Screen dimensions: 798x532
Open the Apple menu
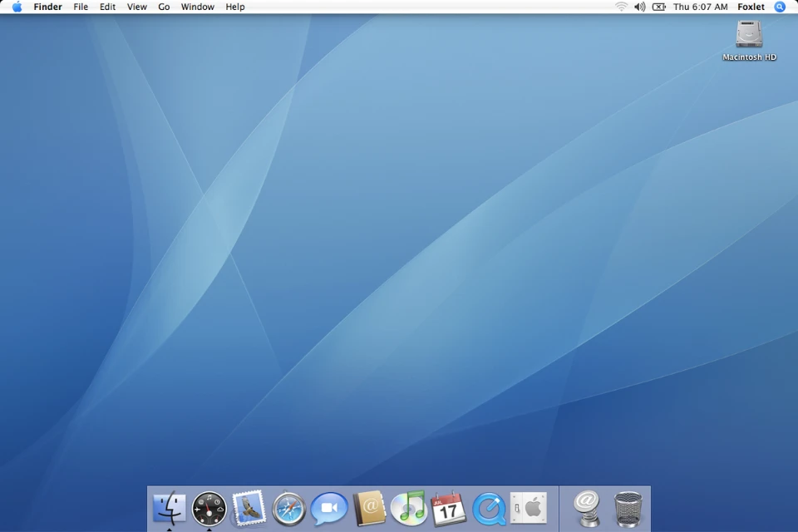click(16, 7)
